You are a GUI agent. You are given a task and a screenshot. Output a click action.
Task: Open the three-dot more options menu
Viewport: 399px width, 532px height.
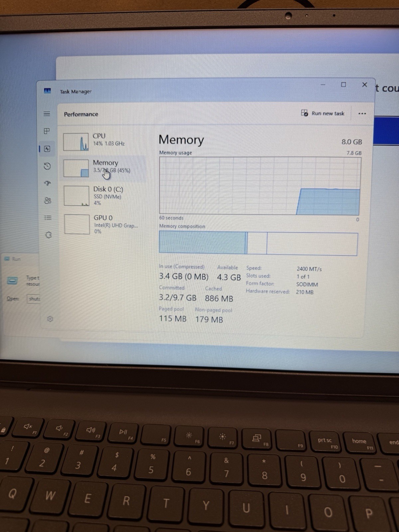click(362, 114)
